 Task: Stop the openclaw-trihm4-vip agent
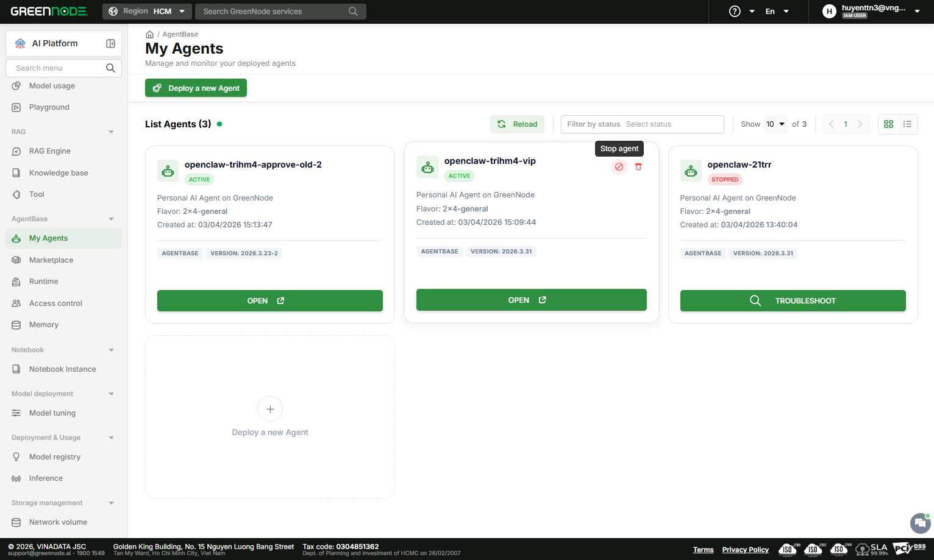coord(619,167)
